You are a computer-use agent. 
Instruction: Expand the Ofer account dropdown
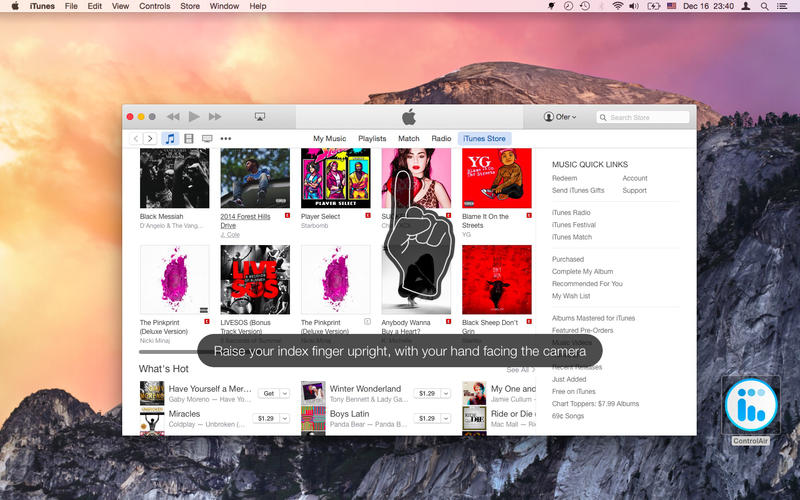pos(560,117)
